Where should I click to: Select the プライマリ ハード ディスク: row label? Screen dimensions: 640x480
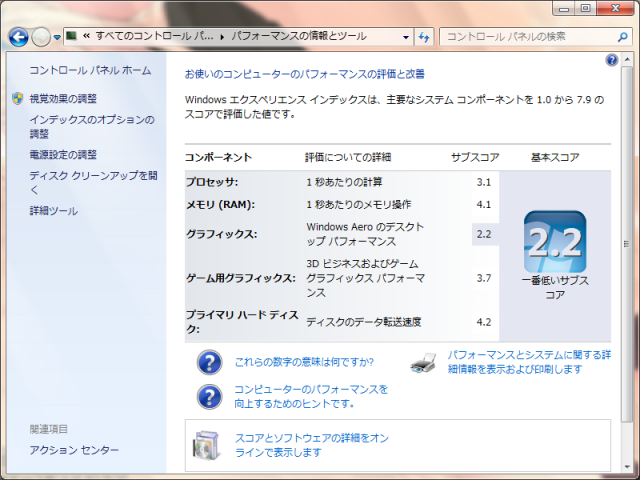[242, 322]
